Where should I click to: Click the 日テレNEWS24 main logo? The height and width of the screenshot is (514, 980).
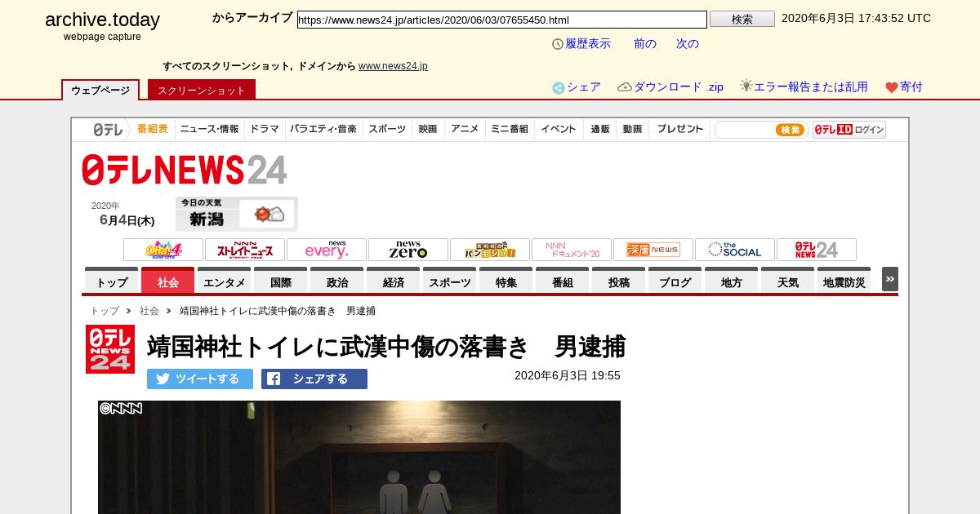click(x=185, y=170)
